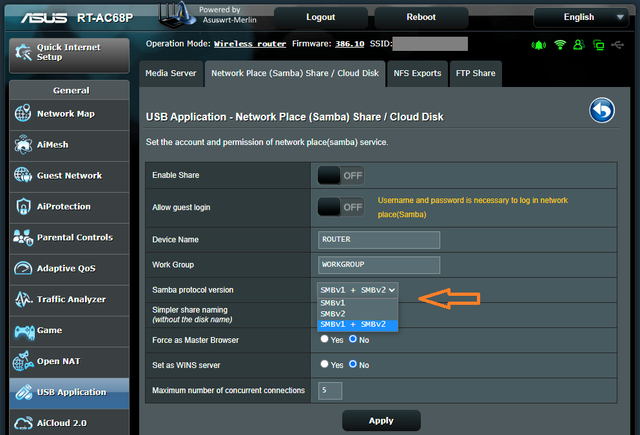Image resolution: width=640 pixels, height=435 pixels.
Task: Toggle the Enable Share switch
Action: 340,175
